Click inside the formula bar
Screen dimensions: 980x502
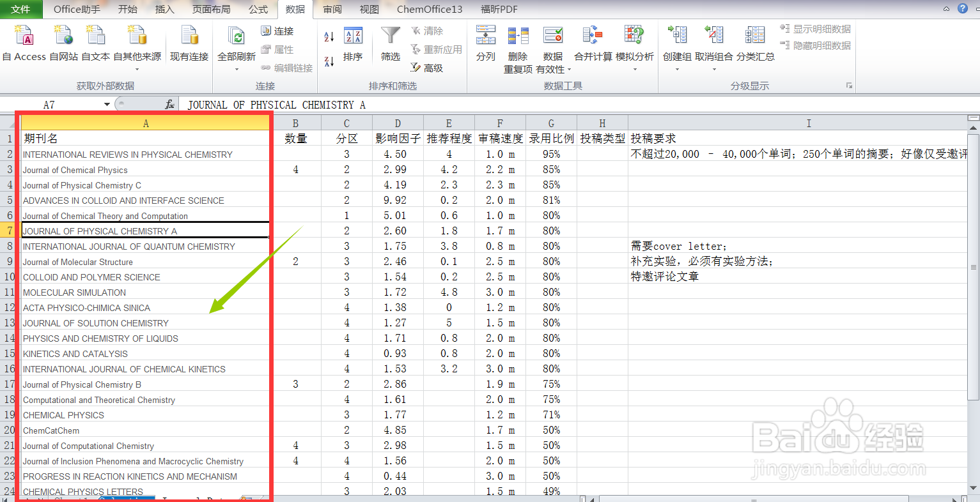384,104
